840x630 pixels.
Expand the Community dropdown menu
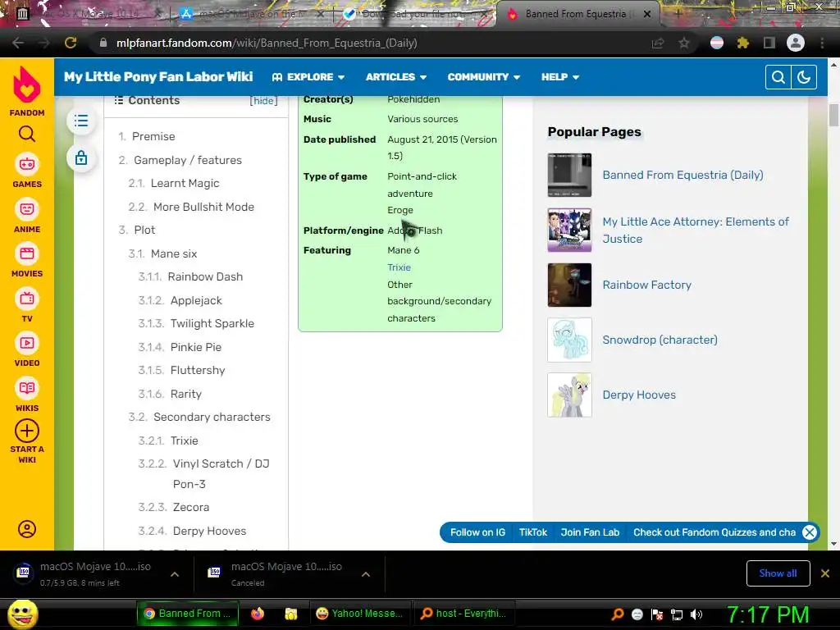484,77
